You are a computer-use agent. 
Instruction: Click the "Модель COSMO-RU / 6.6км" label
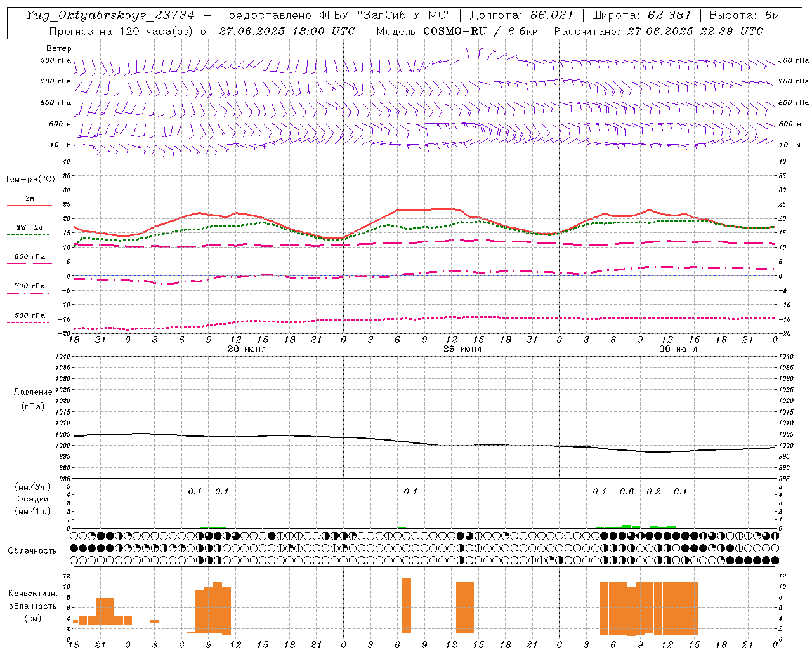(x=457, y=31)
